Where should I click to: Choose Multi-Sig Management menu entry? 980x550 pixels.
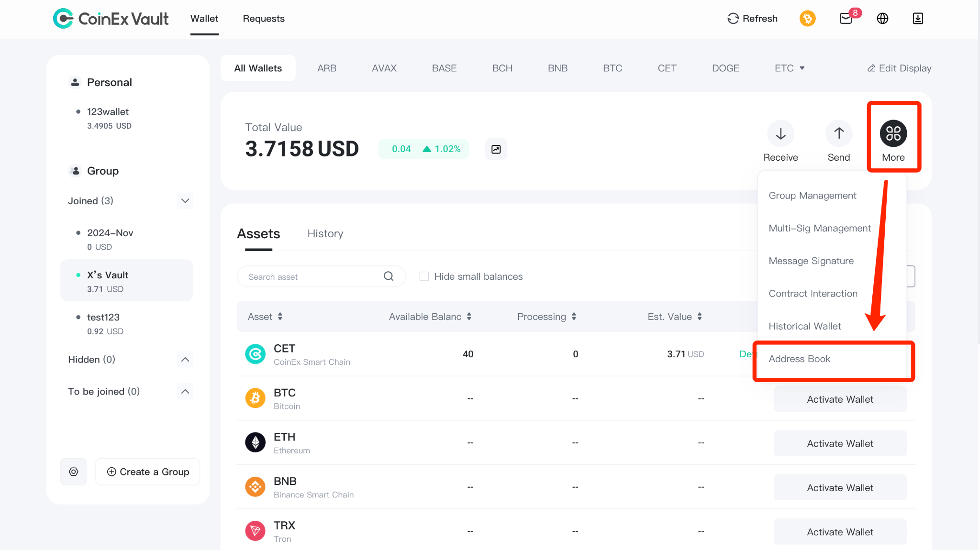tap(820, 228)
